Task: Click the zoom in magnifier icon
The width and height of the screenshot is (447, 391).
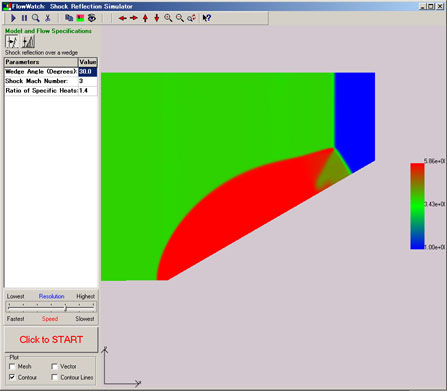Action: tap(168, 18)
